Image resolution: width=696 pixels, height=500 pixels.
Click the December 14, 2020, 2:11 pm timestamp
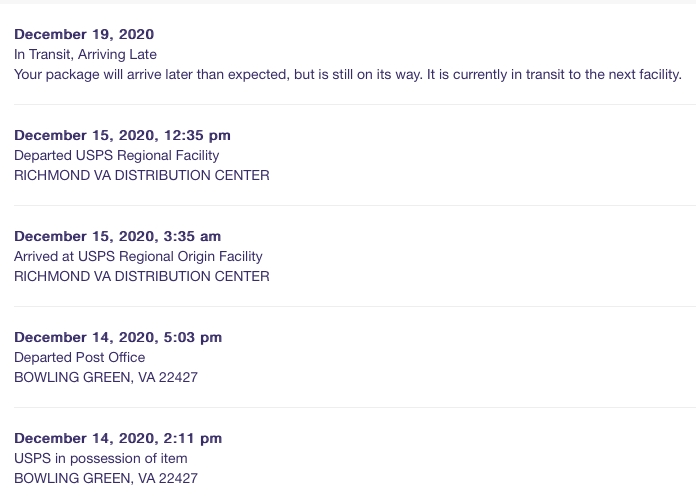(118, 438)
